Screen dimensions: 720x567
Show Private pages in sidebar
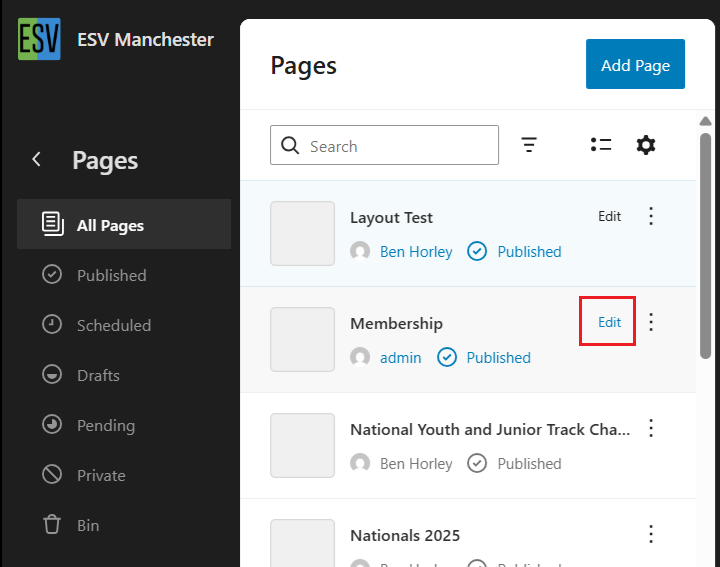click(x=101, y=475)
